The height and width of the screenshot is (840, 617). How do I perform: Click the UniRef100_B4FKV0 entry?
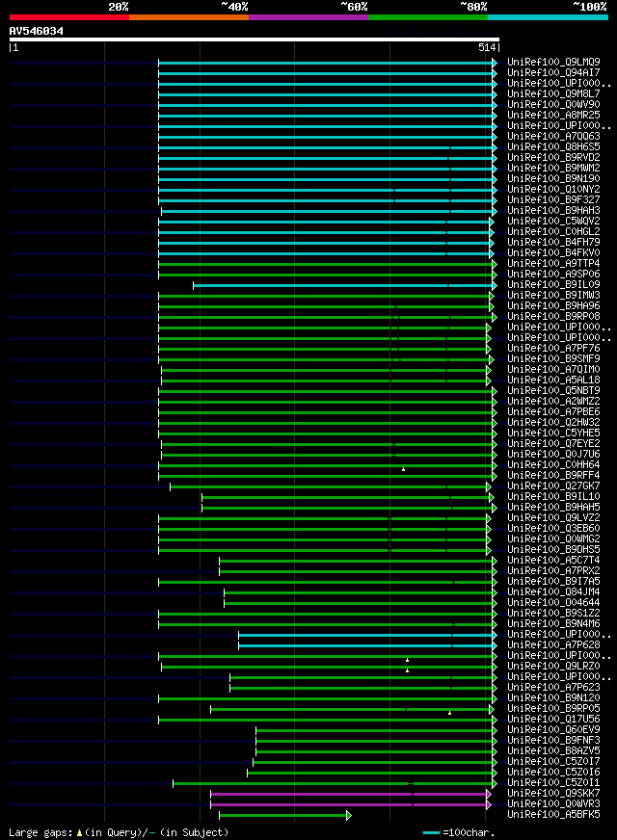(553, 252)
